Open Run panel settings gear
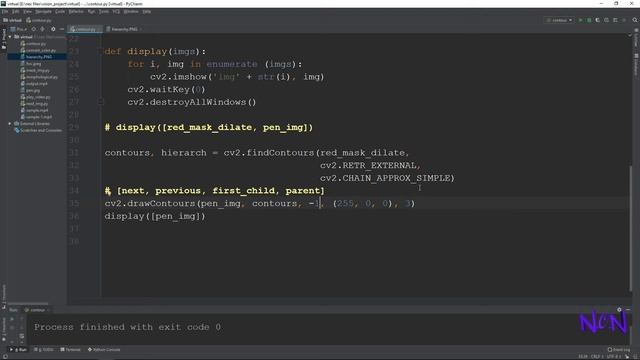This screenshot has height=360, width=640. [x=619, y=310]
